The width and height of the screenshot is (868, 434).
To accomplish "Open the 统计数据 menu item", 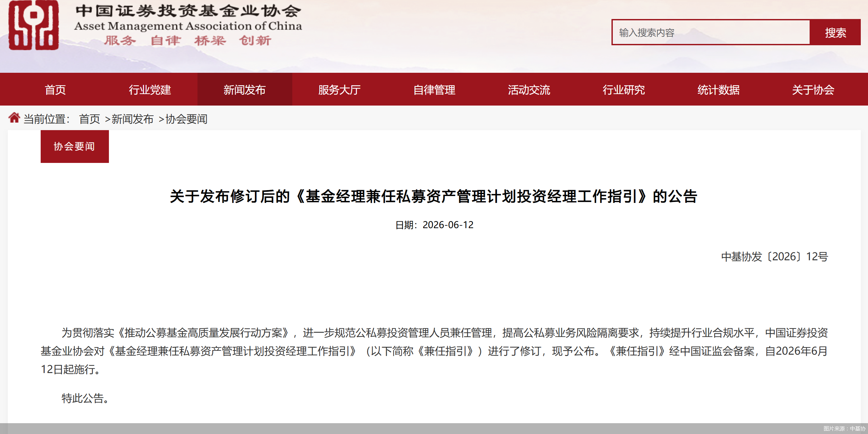I will pyautogui.click(x=718, y=89).
